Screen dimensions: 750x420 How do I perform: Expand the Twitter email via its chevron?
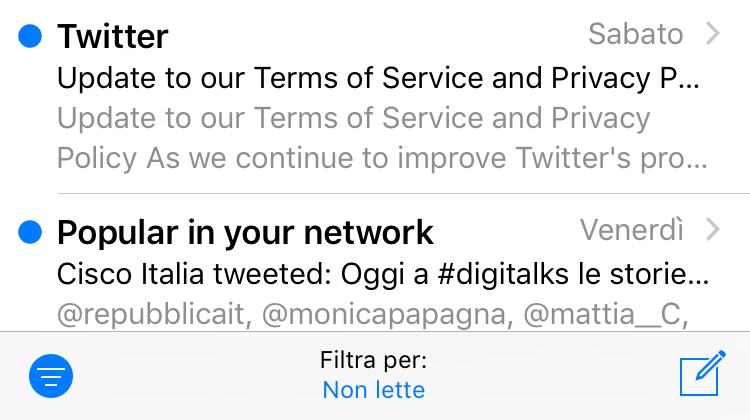[713, 34]
